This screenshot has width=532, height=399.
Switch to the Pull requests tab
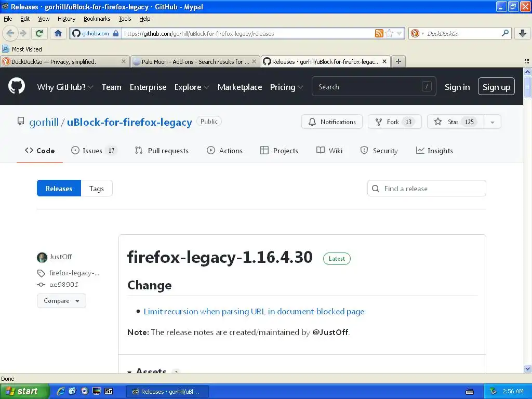(162, 151)
